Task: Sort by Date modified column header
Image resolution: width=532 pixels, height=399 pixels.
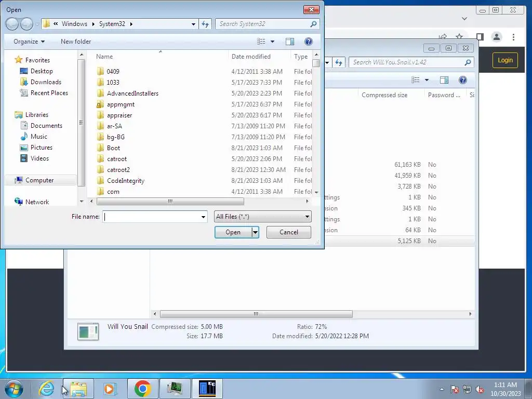Action: pyautogui.click(x=251, y=56)
